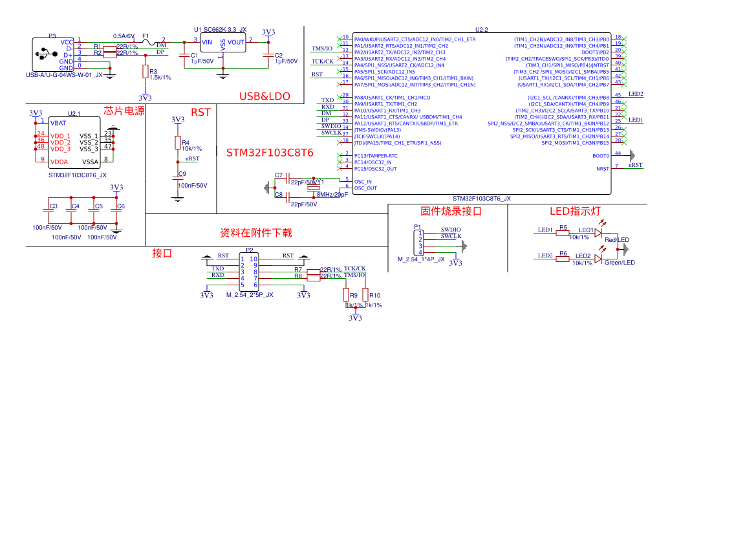Image resolution: width=756 pixels, height=535 pixels.
Task: Click the OSC_OUT pin name
Action: [x=365, y=188]
